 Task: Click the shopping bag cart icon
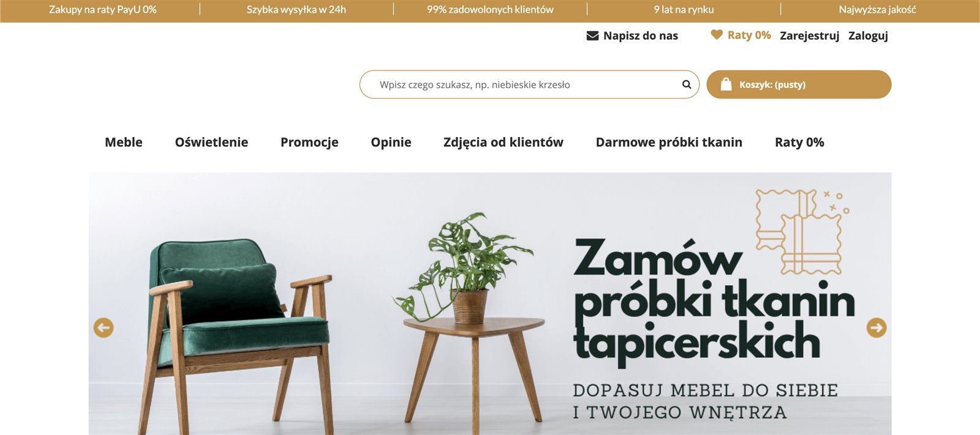pos(726,84)
